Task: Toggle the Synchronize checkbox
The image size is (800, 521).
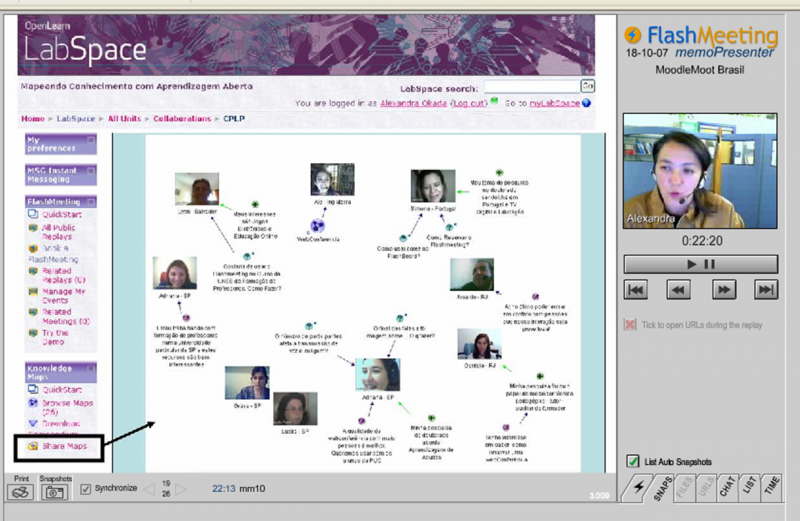Action: tap(86, 489)
